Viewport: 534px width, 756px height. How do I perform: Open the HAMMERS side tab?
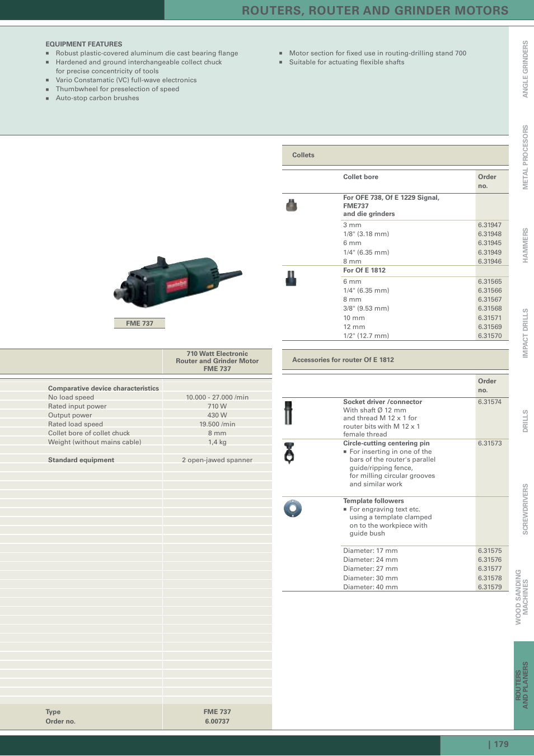pos(525,245)
